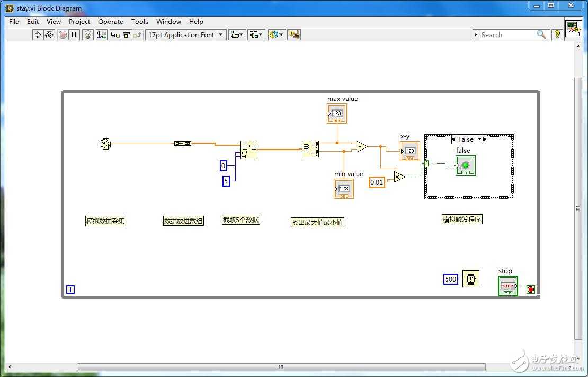Open the Help menu
588x377 pixels.
coord(196,21)
